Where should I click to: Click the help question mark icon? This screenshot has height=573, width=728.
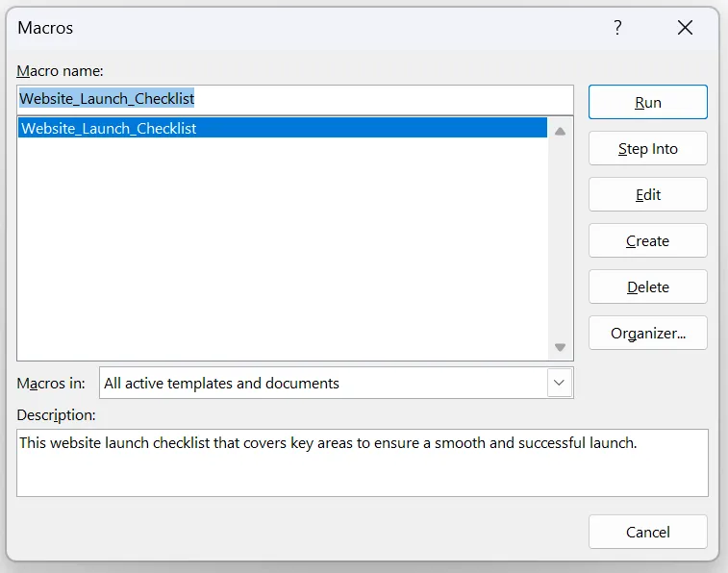(617, 28)
